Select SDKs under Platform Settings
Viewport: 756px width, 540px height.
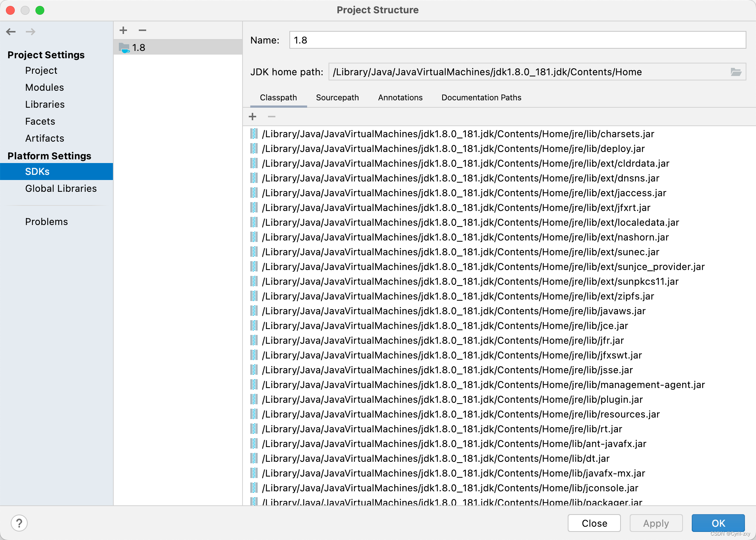click(37, 171)
